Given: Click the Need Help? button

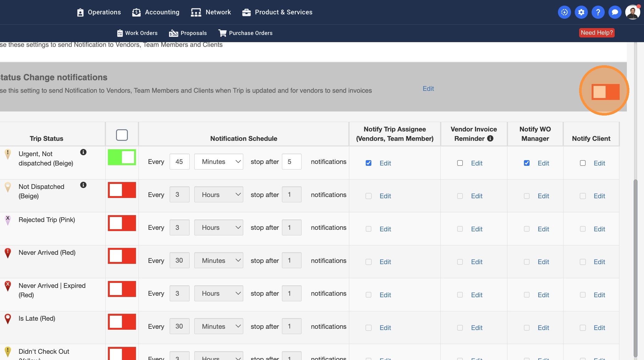Looking at the screenshot, I should [597, 33].
